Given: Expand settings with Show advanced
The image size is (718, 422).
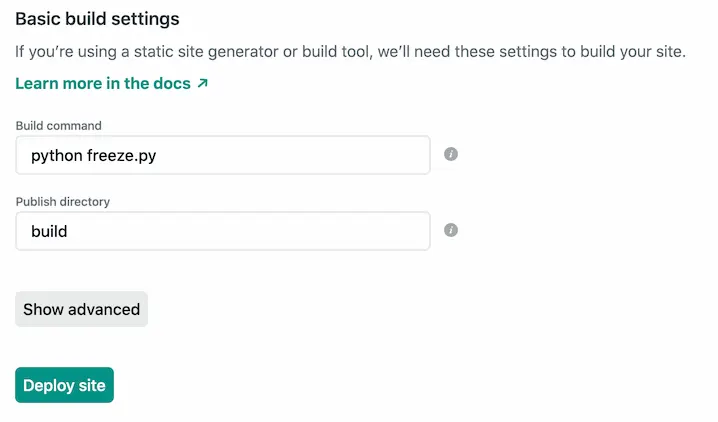Looking at the screenshot, I should [81, 309].
